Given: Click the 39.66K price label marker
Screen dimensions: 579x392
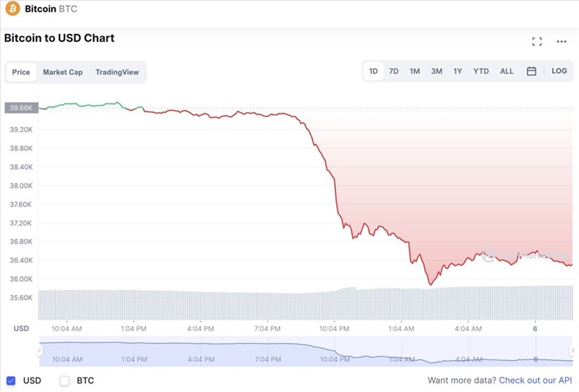Looking at the screenshot, I should coord(22,108).
